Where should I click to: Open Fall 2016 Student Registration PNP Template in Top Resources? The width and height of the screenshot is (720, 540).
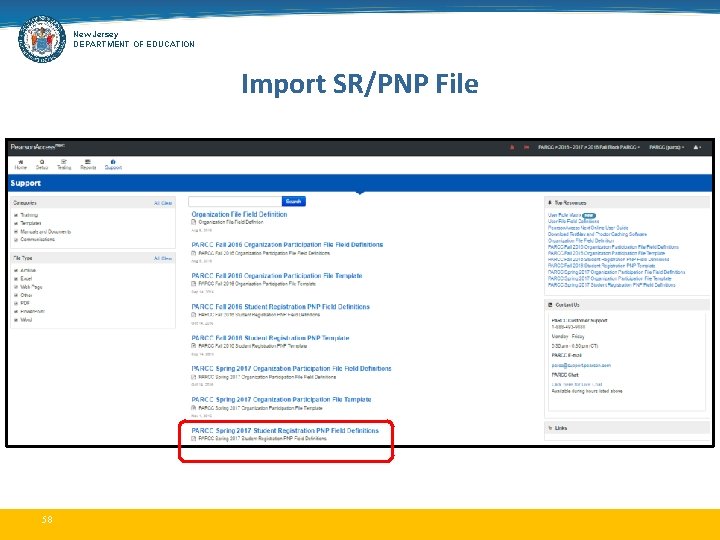(x=602, y=266)
